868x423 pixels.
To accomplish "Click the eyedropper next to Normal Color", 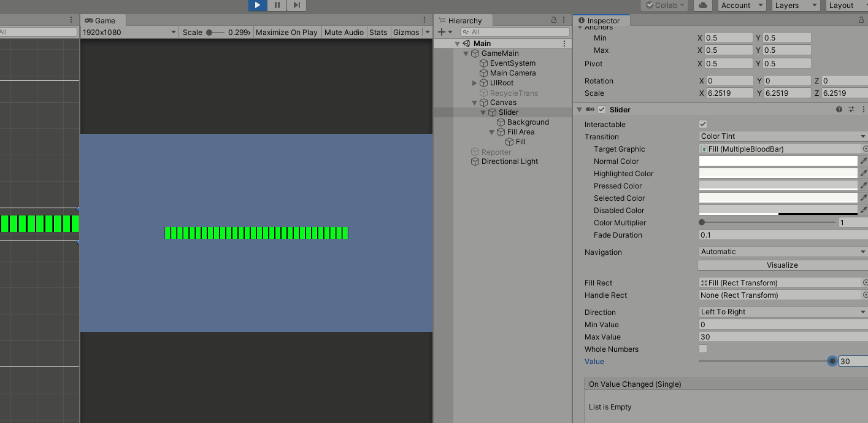I will 864,161.
